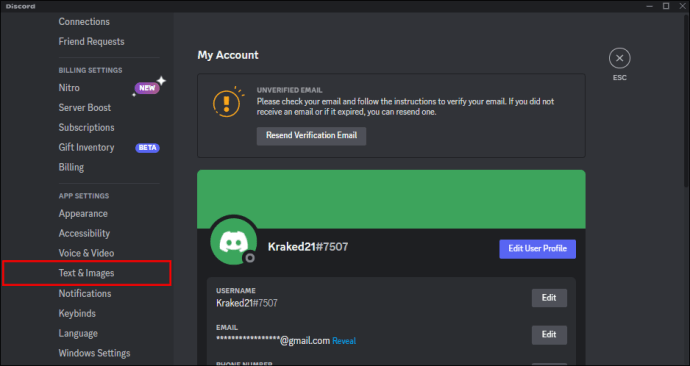Click the USERNAME field label
Screen dimensions: 690x366
click(x=235, y=291)
